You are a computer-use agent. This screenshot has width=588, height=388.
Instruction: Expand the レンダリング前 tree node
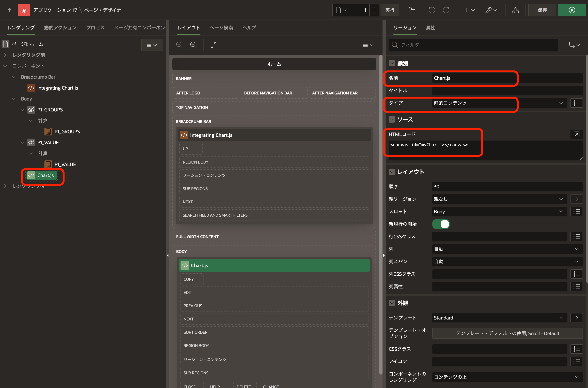[x=5, y=55]
